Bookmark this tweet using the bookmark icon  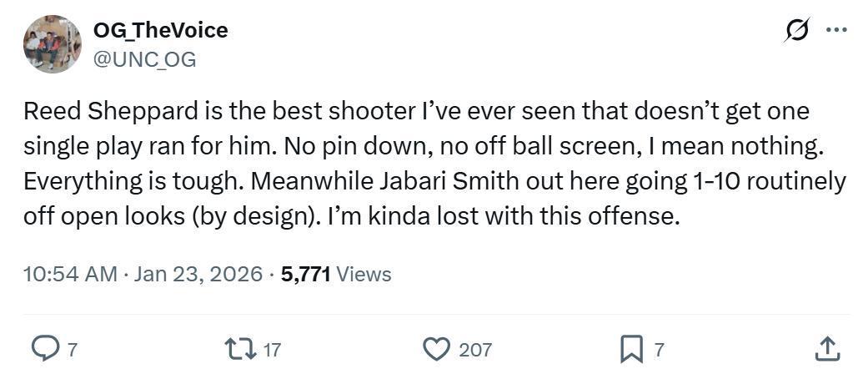631,348
